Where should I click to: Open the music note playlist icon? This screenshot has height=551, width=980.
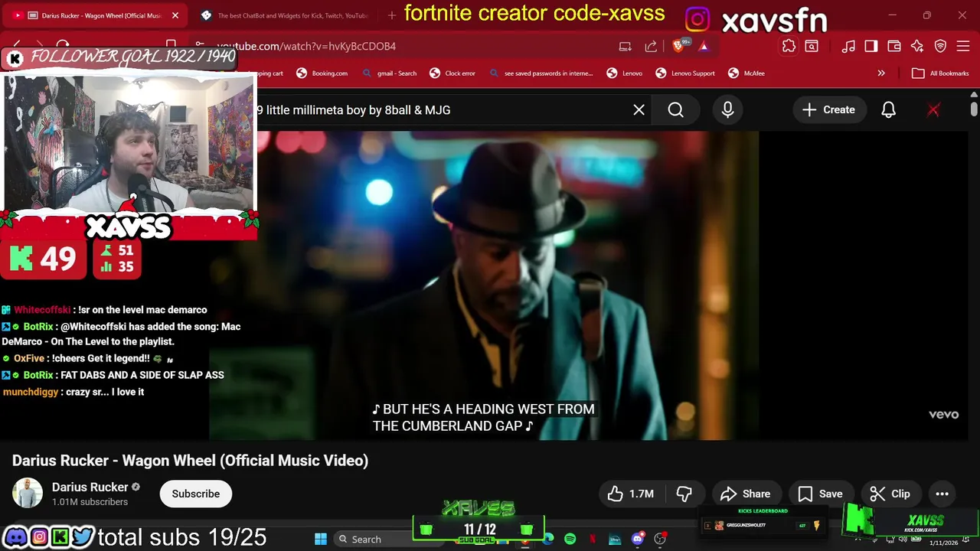pos(848,47)
